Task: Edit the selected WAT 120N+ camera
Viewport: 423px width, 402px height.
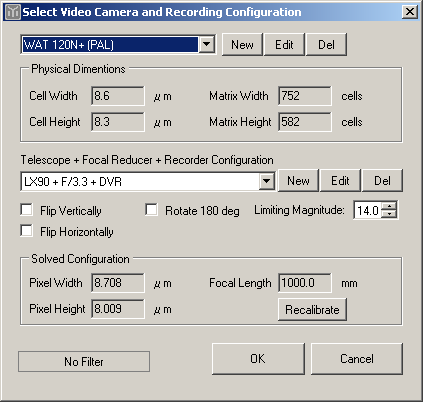Action: click(x=284, y=44)
